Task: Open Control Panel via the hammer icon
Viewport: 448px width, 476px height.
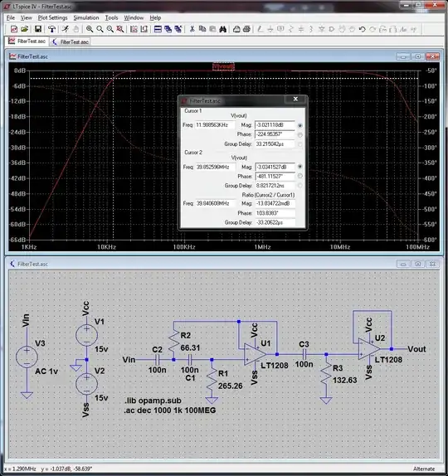Action: pos(52,29)
